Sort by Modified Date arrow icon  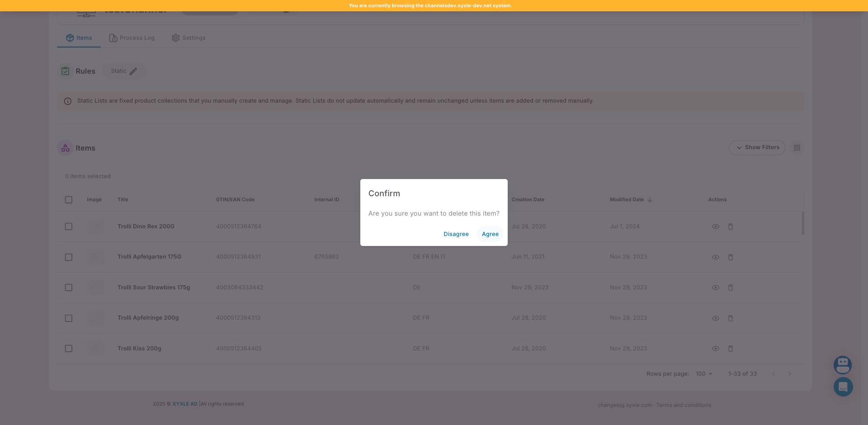(650, 200)
